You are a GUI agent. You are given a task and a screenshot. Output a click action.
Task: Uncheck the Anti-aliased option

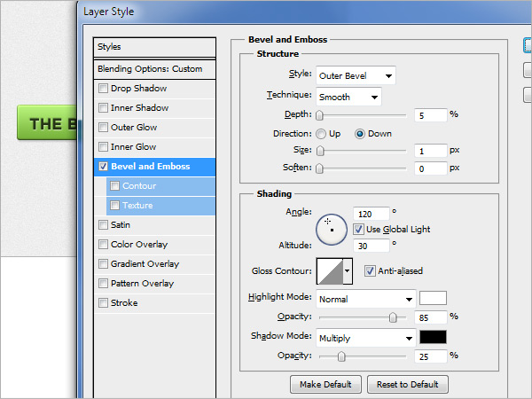[x=370, y=270]
